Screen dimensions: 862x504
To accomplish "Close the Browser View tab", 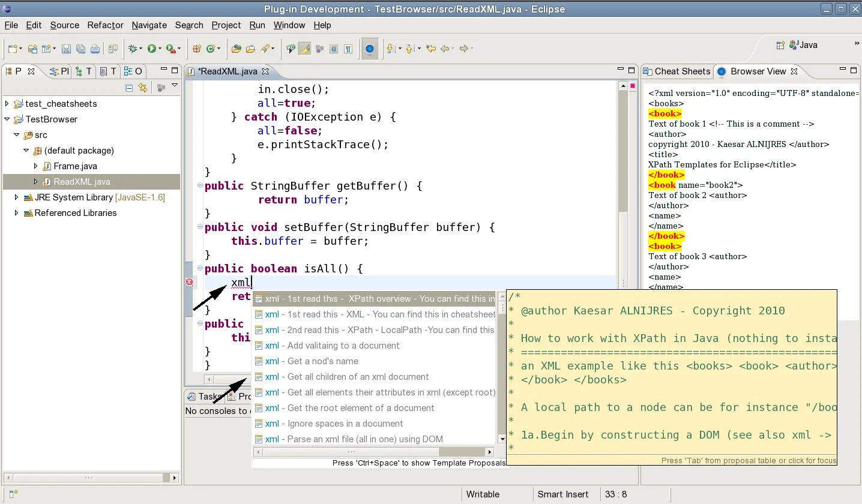I will click(x=794, y=71).
